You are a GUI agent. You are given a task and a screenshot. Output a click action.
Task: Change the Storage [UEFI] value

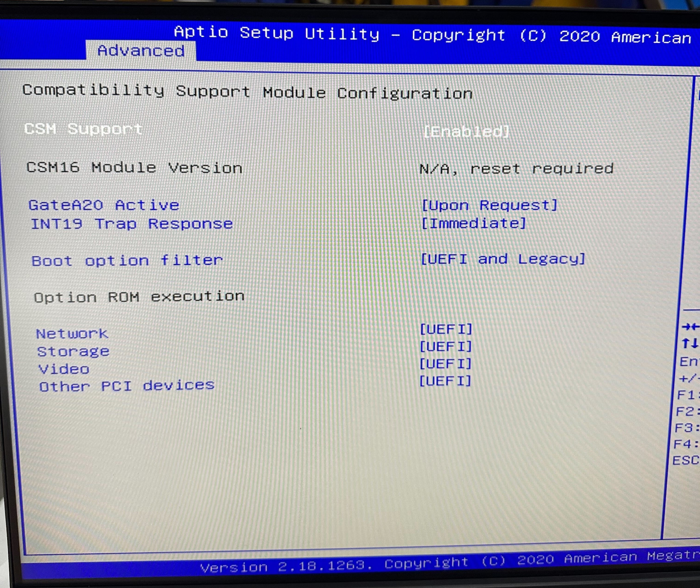point(446,347)
